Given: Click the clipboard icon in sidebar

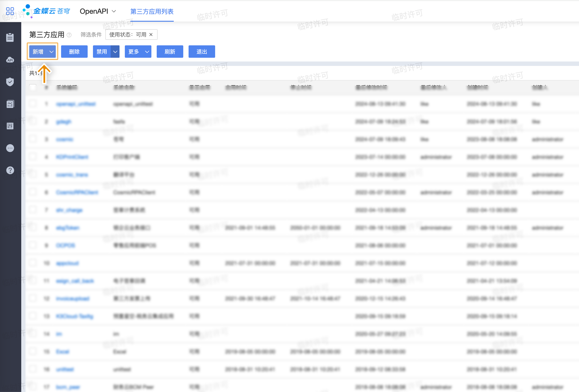Looking at the screenshot, I should 10,37.
